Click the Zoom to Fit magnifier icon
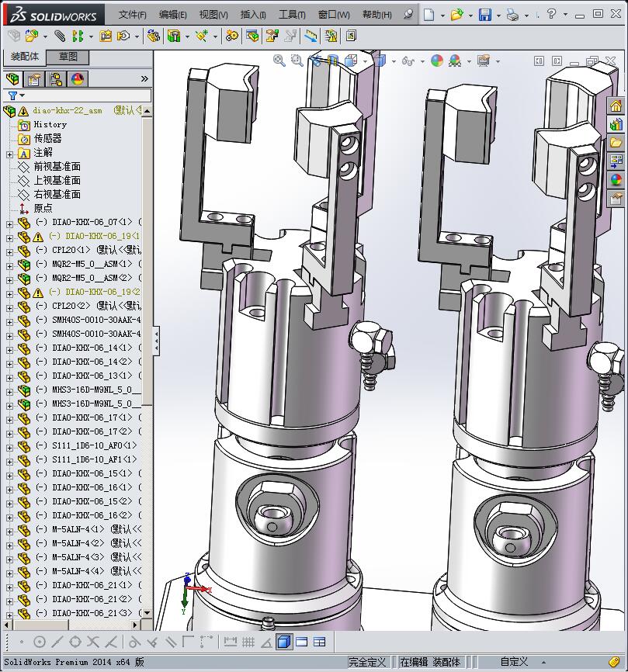This screenshot has height=672, width=628. coord(279,61)
